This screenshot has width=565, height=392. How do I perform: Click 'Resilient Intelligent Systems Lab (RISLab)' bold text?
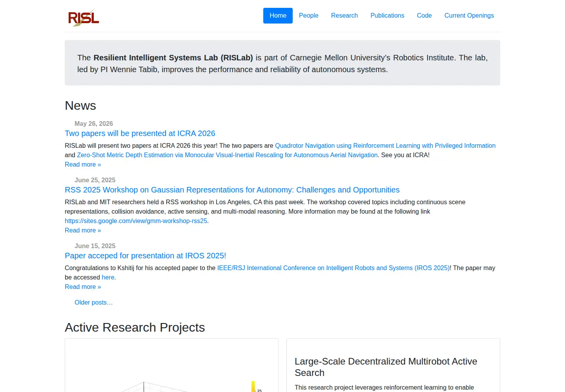173,58
